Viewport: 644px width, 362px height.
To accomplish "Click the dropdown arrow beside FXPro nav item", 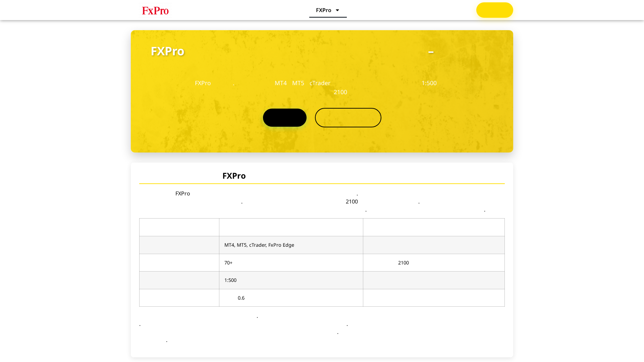I will pos(337,10).
